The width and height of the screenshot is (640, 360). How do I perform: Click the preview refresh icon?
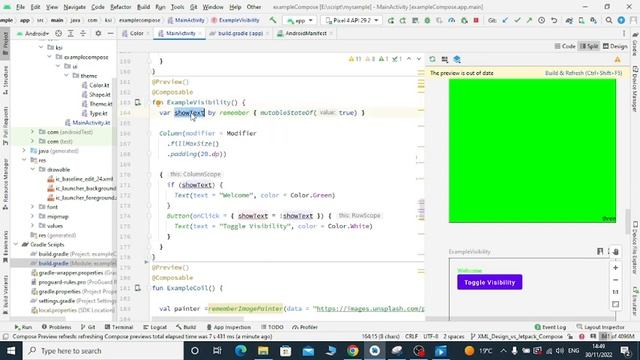(432, 60)
